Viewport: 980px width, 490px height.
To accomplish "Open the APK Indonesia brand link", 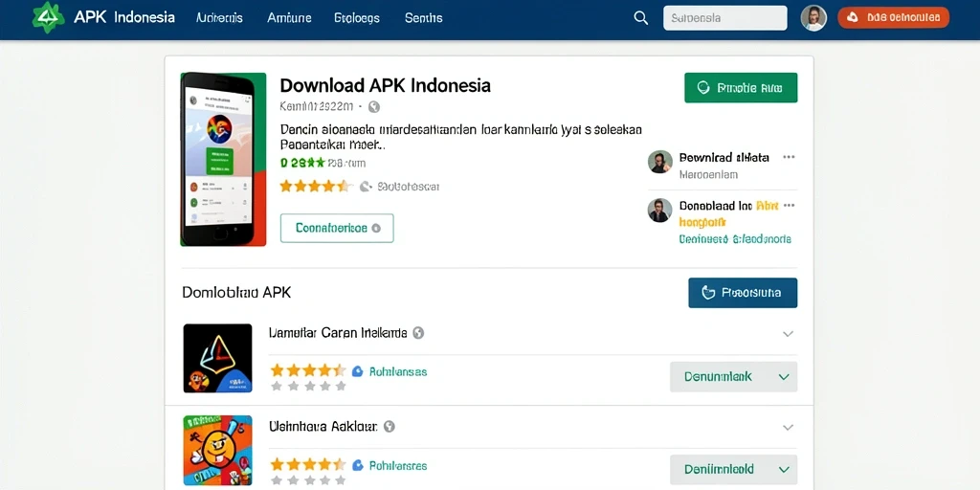I will click(124, 17).
